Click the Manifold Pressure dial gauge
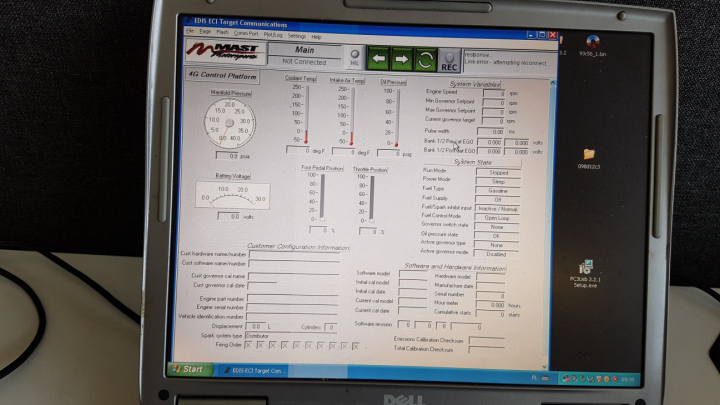 click(230, 123)
